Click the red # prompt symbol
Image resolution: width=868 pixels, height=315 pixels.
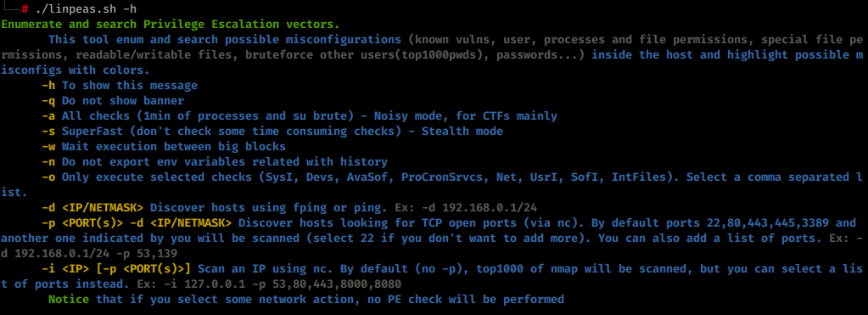[x=25, y=10]
